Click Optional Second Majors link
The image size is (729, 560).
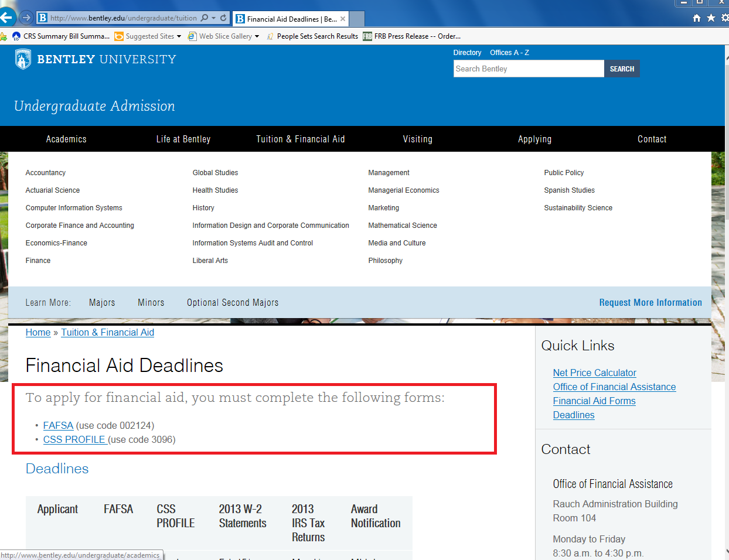233,303
